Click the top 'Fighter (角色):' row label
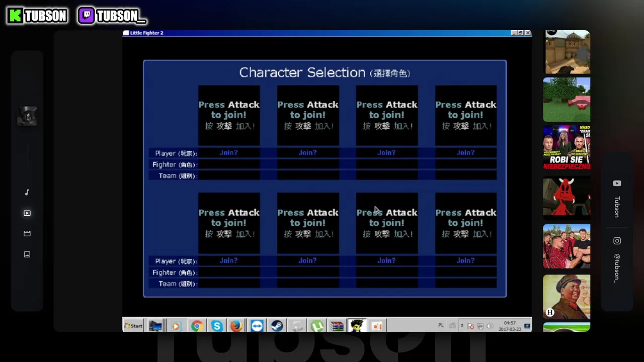This screenshot has width=644, height=362. [x=175, y=165]
